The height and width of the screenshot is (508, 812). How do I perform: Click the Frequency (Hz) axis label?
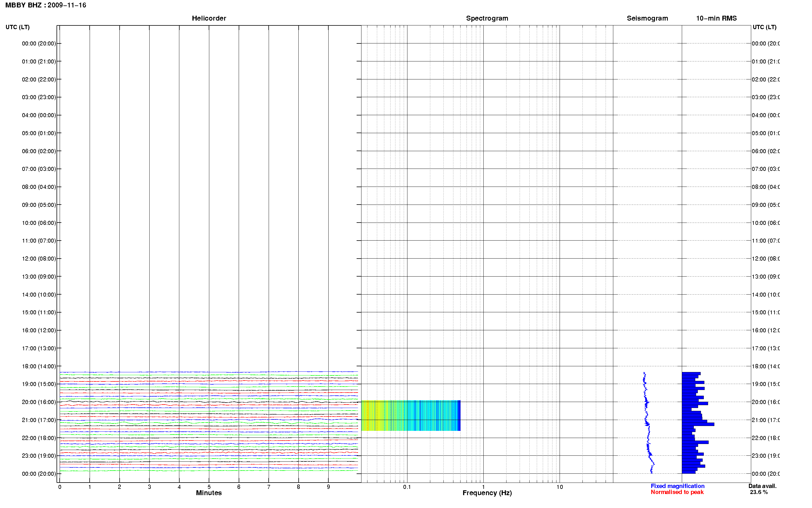pos(487,493)
